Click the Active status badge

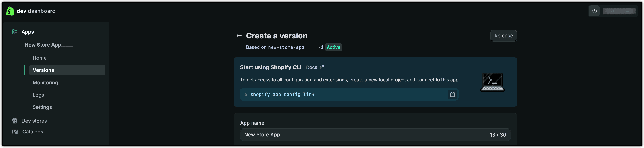coord(333,47)
